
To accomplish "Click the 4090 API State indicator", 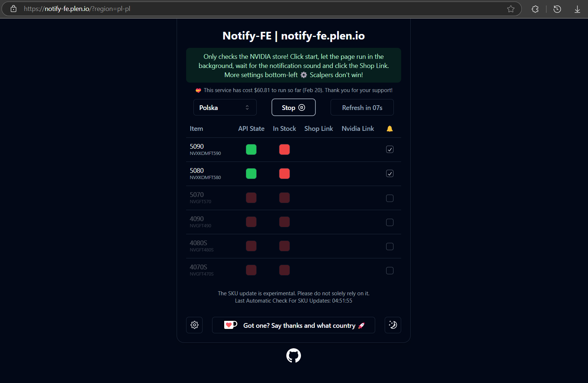I will click(x=251, y=222).
